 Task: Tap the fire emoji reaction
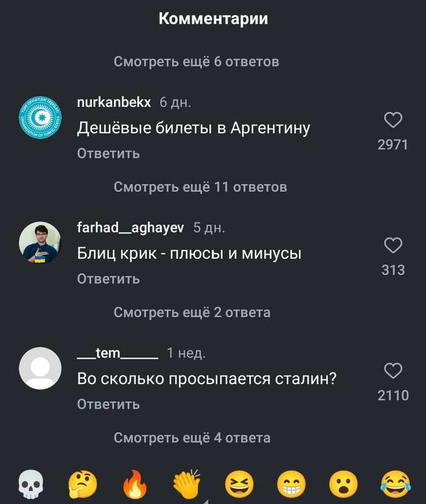[134, 485]
